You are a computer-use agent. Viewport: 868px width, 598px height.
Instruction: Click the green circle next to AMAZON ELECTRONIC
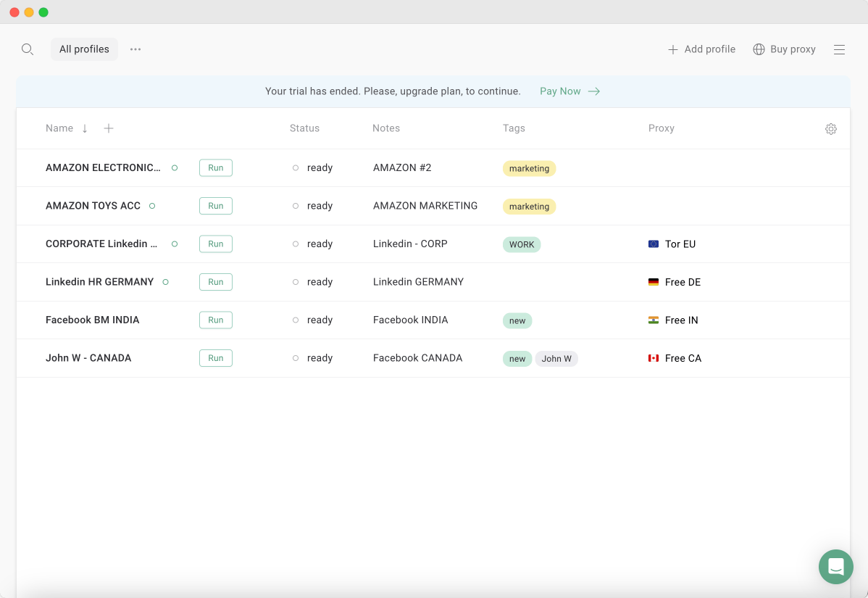point(175,167)
